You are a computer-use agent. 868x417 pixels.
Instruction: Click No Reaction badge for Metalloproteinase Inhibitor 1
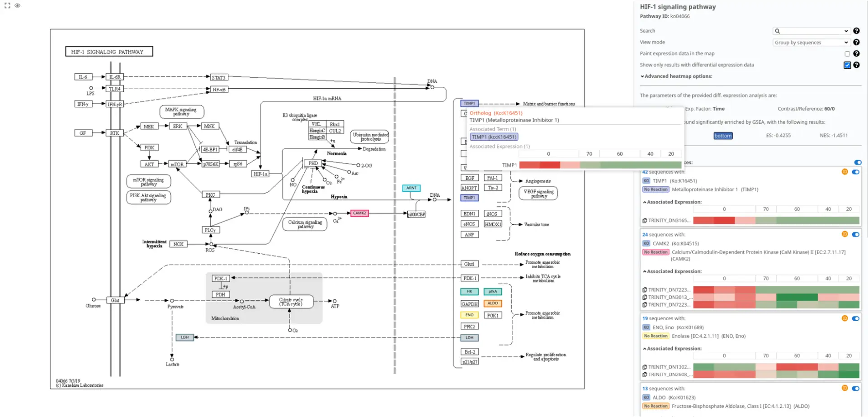tap(656, 190)
